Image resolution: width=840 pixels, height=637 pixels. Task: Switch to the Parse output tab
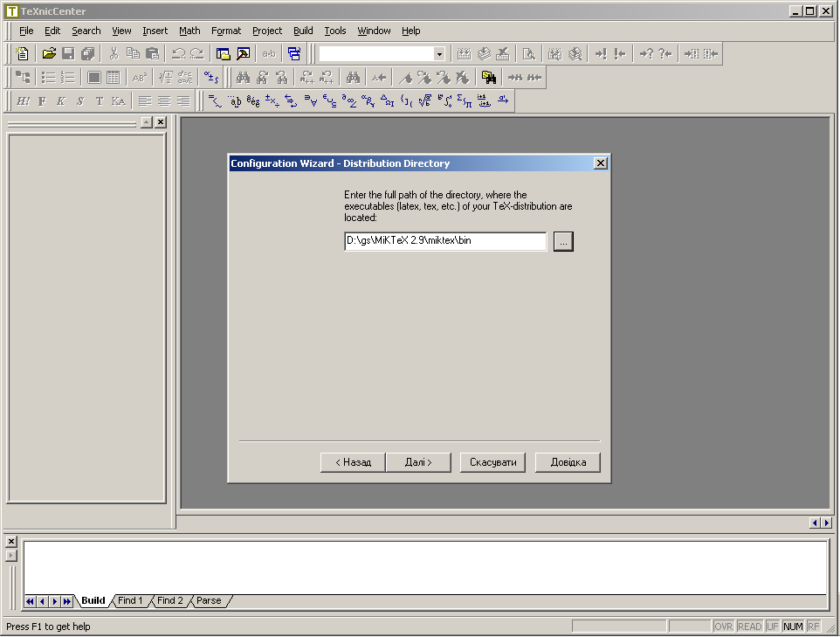tap(209, 601)
